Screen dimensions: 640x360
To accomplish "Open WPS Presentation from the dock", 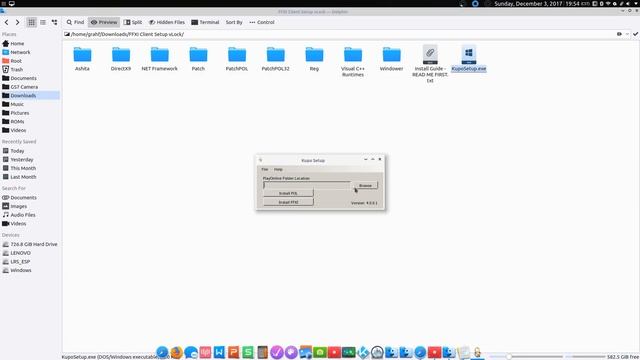I will tap(233, 352).
